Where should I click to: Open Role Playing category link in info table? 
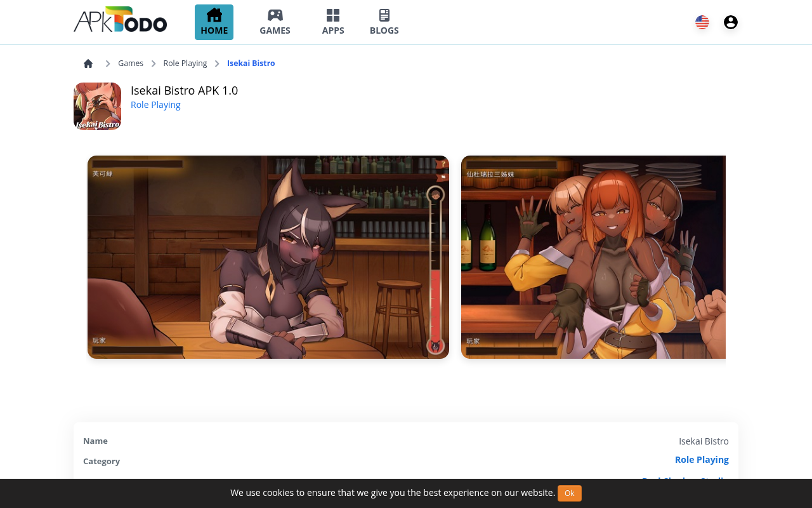pyautogui.click(x=702, y=460)
